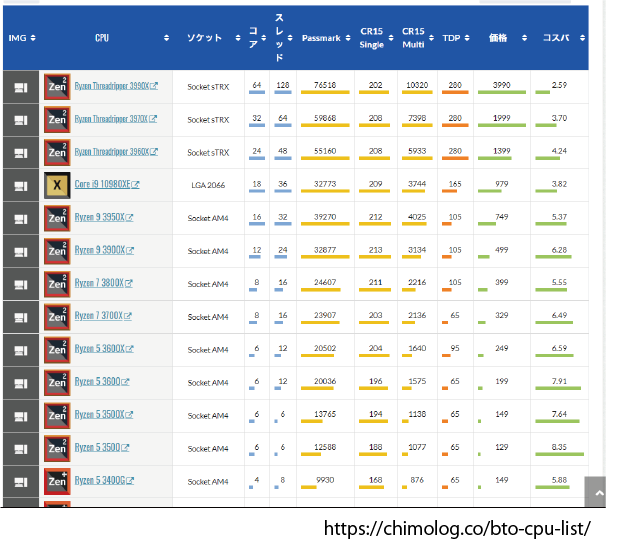Open image icon for Ryzen 5 3500 row
Viewport: 640px width, 548px height.
click(x=21, y=449)
